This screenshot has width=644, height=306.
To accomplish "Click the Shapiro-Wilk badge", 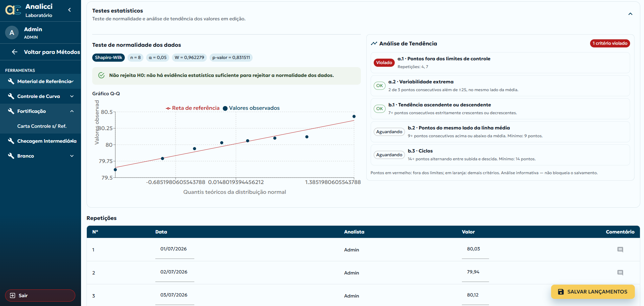I will 109,58.
